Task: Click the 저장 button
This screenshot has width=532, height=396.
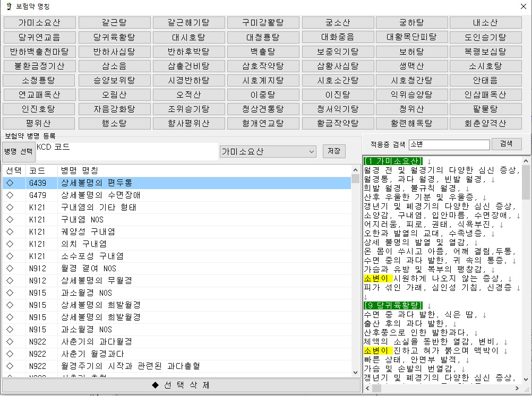Action: [x=334, y=151]
